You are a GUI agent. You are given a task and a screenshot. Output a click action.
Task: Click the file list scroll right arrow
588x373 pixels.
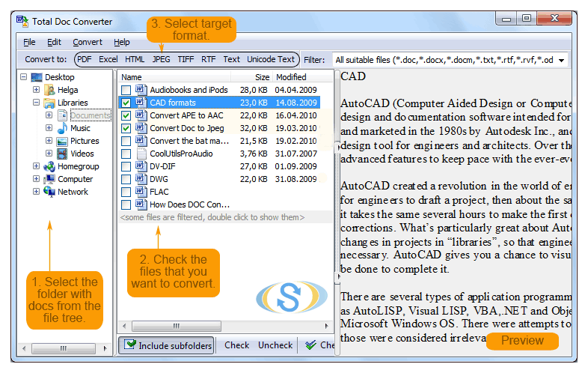click(327, 326)
